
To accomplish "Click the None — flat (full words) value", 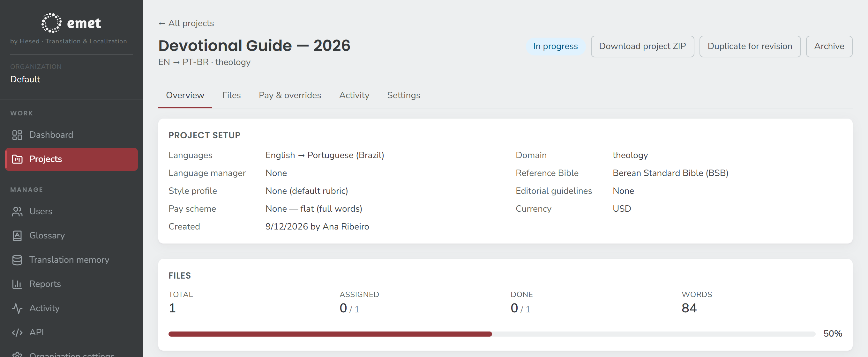I will (314, 208).
